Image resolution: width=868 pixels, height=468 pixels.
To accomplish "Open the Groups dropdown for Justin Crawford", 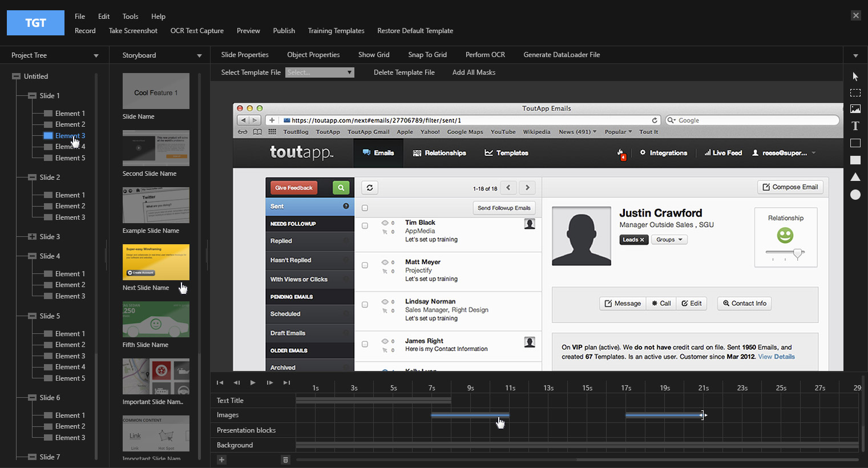I will (x=669, y=240).
